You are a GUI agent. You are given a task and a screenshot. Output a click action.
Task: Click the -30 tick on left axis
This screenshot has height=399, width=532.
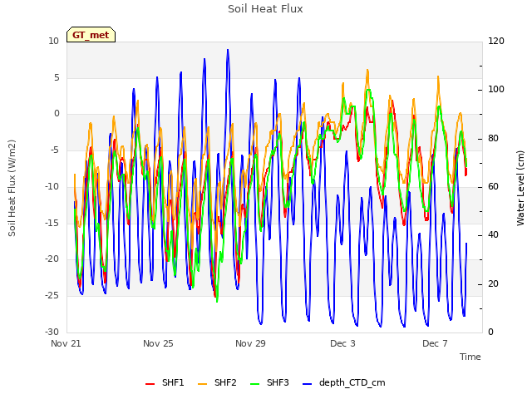pos(52,332)
